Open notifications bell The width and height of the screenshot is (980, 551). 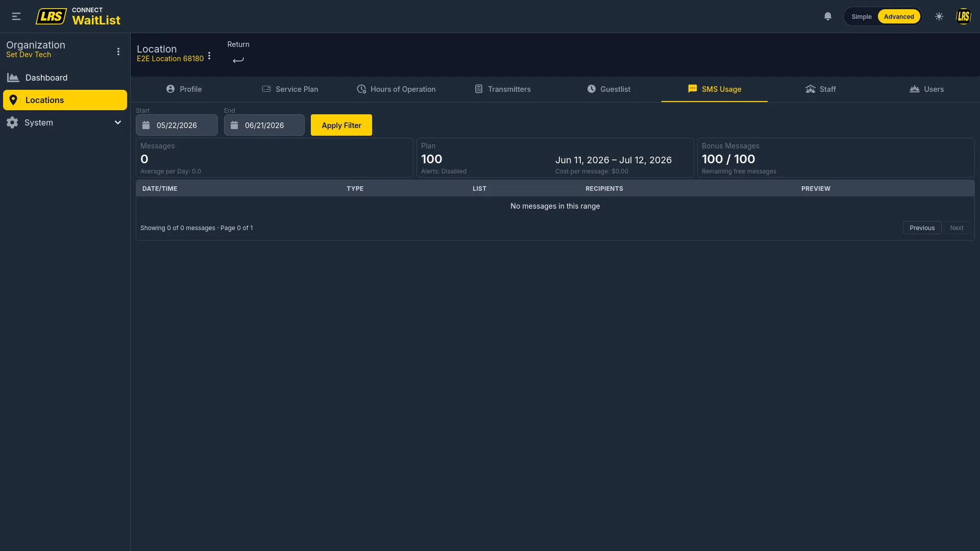pos(828,16)
